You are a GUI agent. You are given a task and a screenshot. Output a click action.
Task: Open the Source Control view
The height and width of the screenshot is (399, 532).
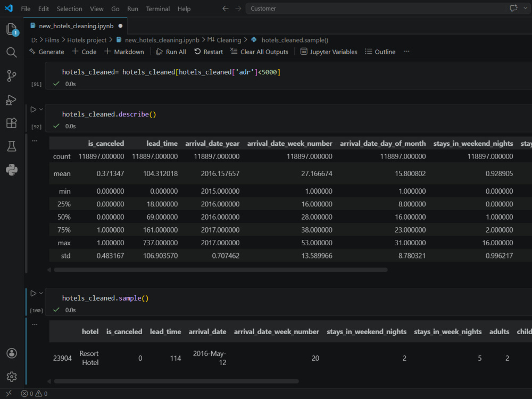[12, 76]
